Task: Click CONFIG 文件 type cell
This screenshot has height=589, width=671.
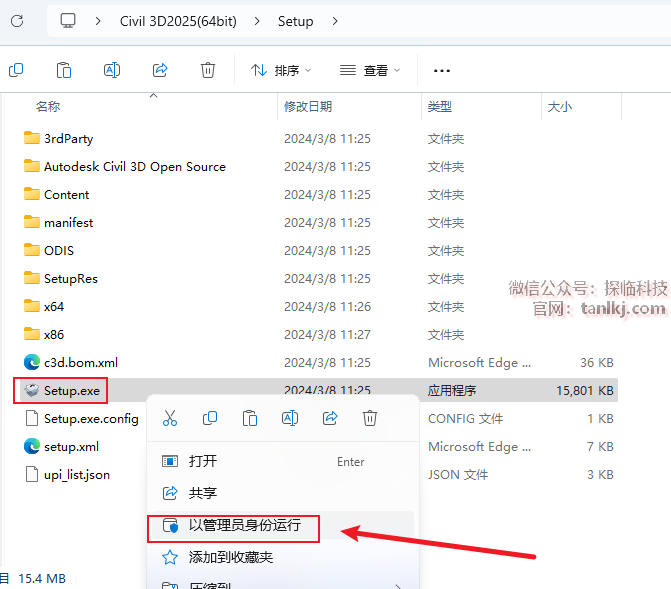Action: [x=466, y=418]
